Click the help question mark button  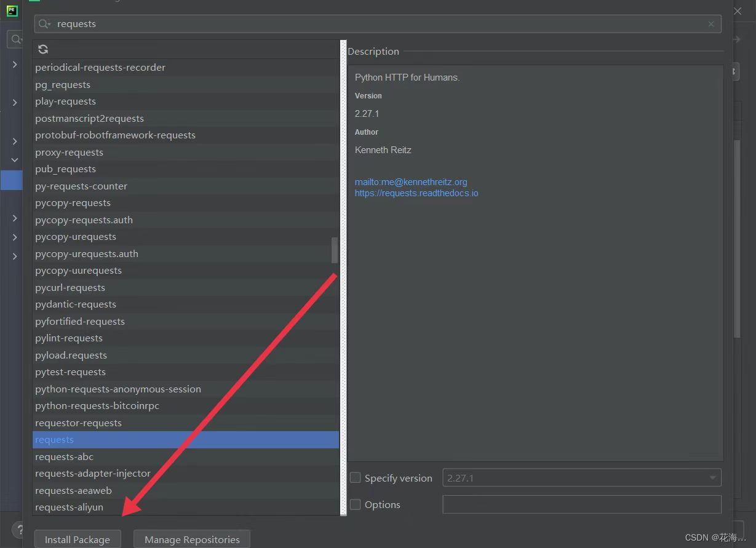19,530
